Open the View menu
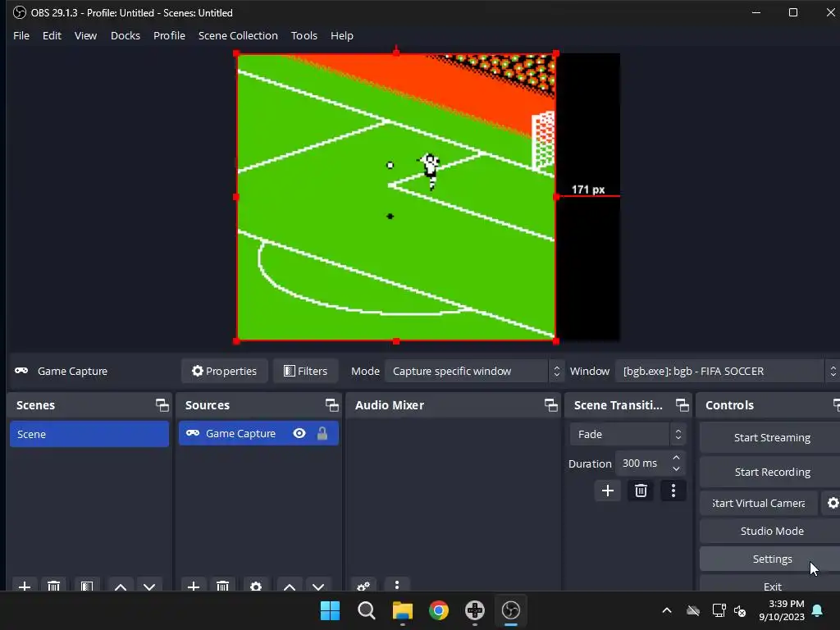 (x=85, y=35)
